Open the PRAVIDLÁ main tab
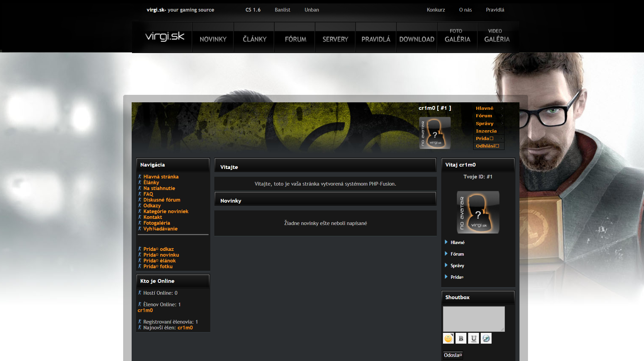Screen dimensions: 644x361 click(376, 38)
